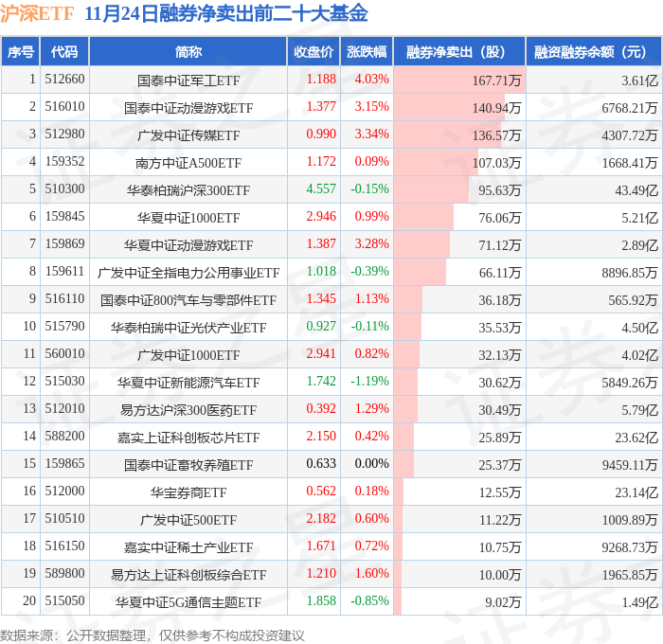This screenshot has width=663, height=644.
Task: Click the 数据来源 footer note
Action: pos(152,635)
